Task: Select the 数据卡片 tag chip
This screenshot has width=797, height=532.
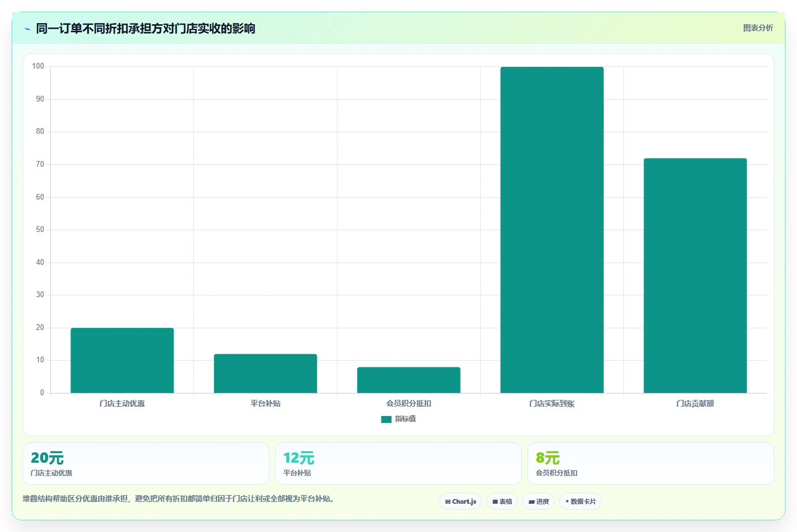Action: point(581,501)
